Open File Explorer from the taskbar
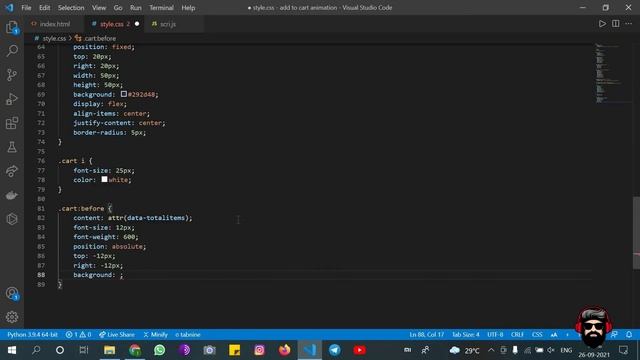The width and height of the screenshot is (640, 360). click(109, 350)
